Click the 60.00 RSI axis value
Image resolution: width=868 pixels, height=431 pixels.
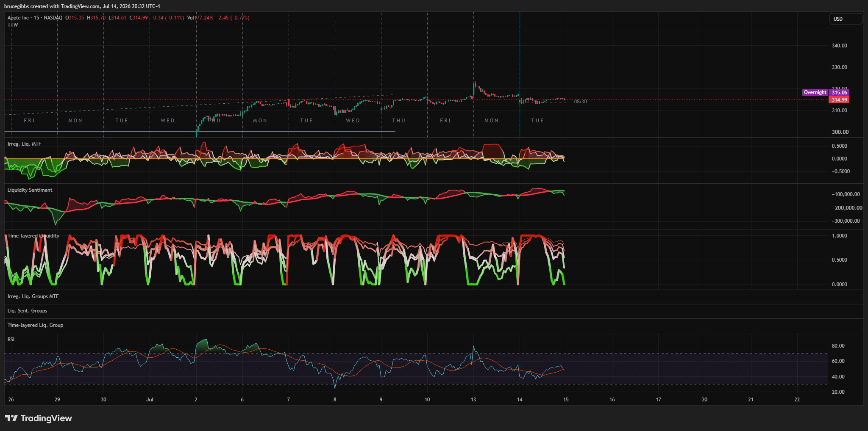click(x=838, y=361)
